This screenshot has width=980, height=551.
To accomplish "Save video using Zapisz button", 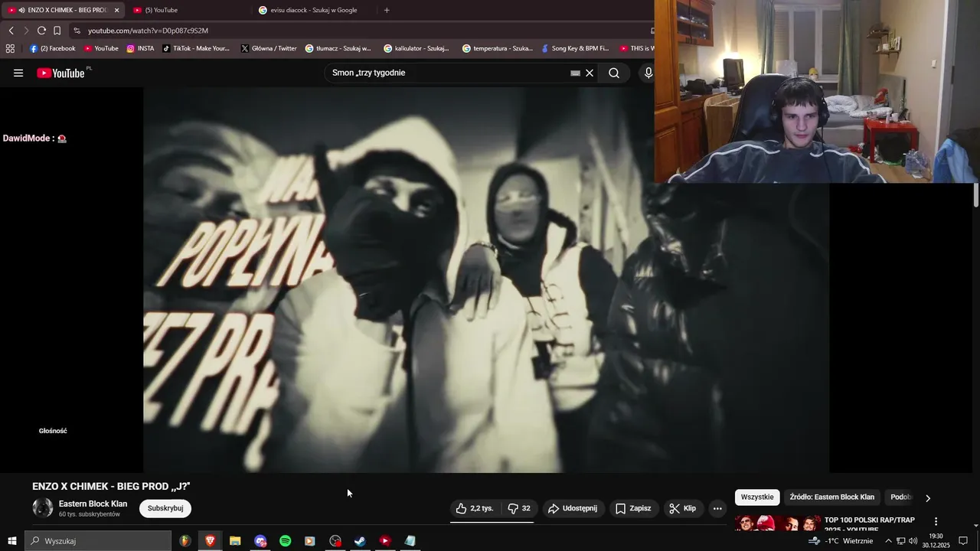I will [x=633, y=508].
